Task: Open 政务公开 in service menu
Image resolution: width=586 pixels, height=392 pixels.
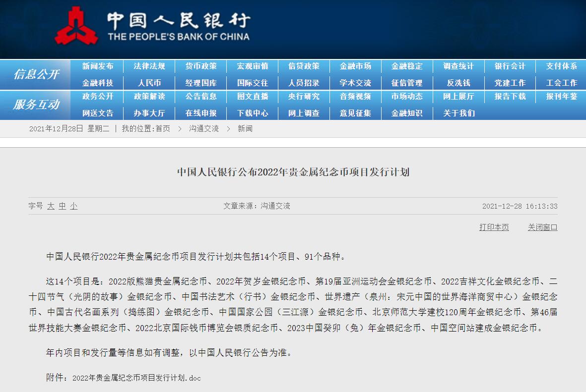Action: [x=98, y=96]
